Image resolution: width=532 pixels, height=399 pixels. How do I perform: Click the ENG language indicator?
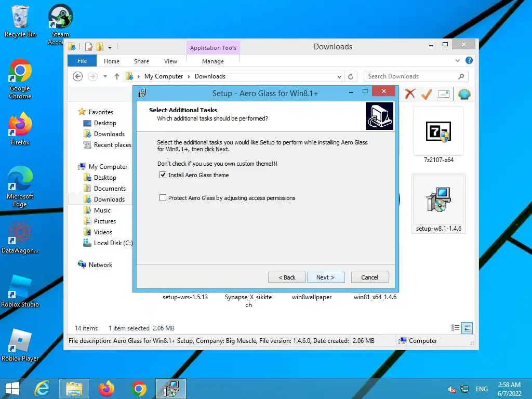pyautogui.click(x=482, y=389)
